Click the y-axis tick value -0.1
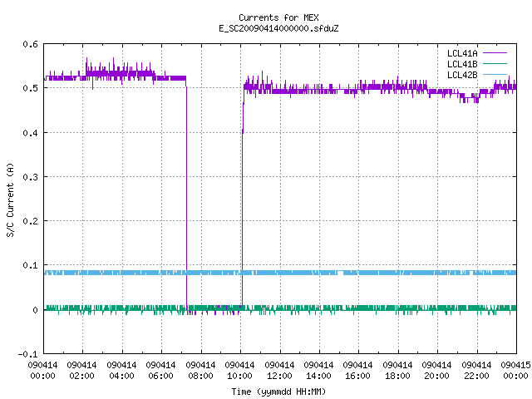Viewport: 532px width, 399px height. (x=27, y=354)
